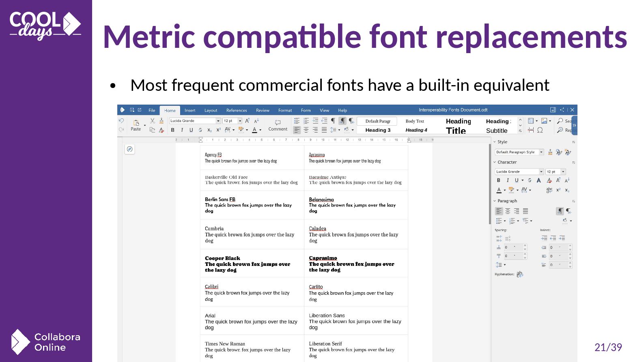Switch to the Layout tab
The image size is (644, 362).
coord(211,110)
